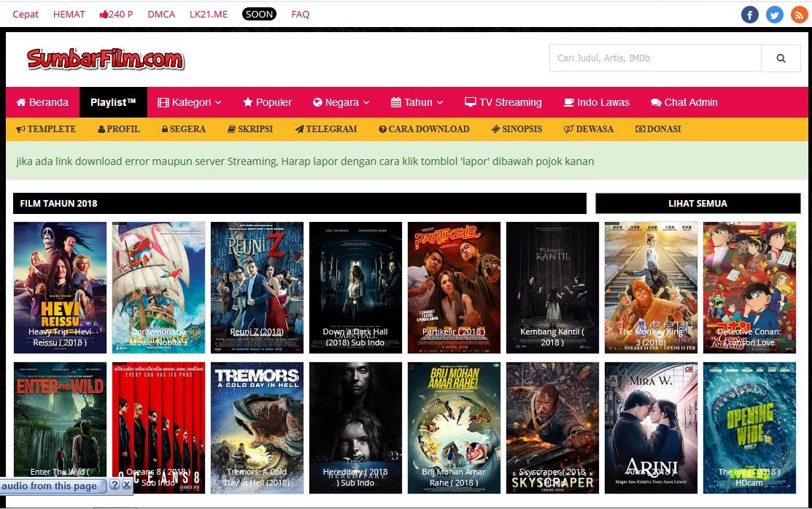Open the Doraemon the Movie poster
The image size is (812, 509).
click(158, 288)
